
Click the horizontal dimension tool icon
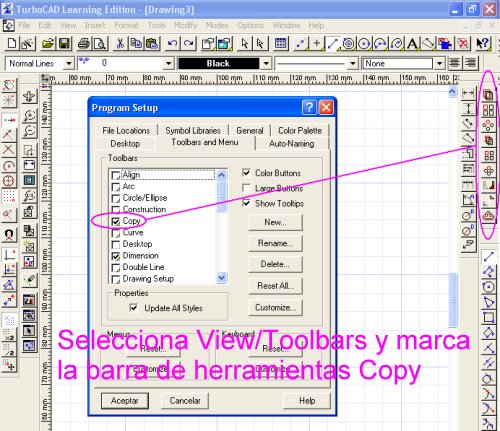tap(468, 93)
